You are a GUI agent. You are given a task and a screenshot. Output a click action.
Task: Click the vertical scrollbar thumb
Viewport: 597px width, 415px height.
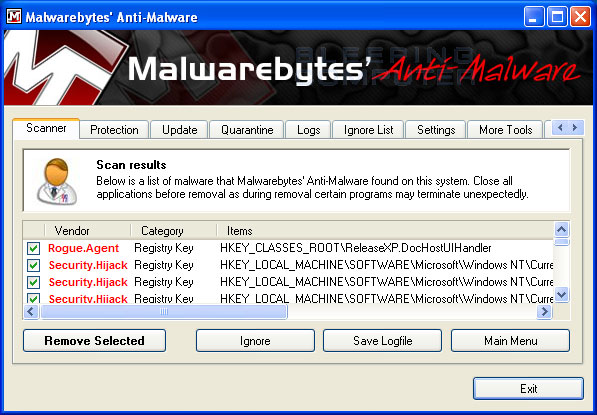562,242
